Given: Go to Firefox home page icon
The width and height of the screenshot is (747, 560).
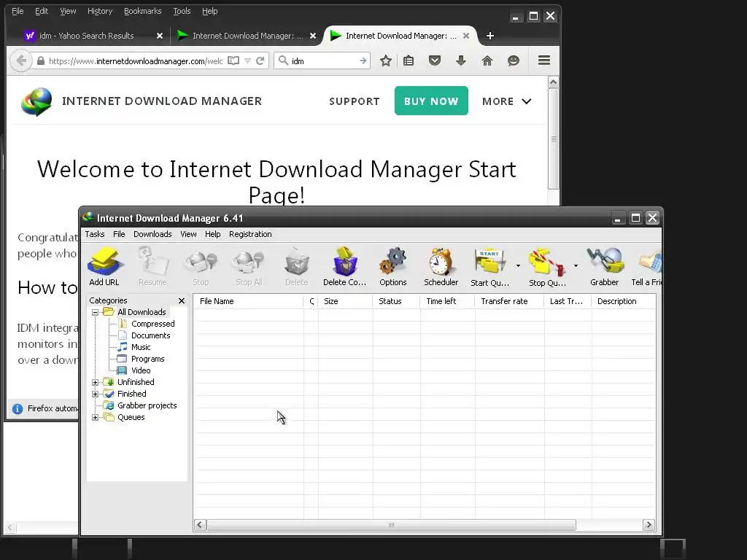Looking at the screenshot, I should click(487, 61).
